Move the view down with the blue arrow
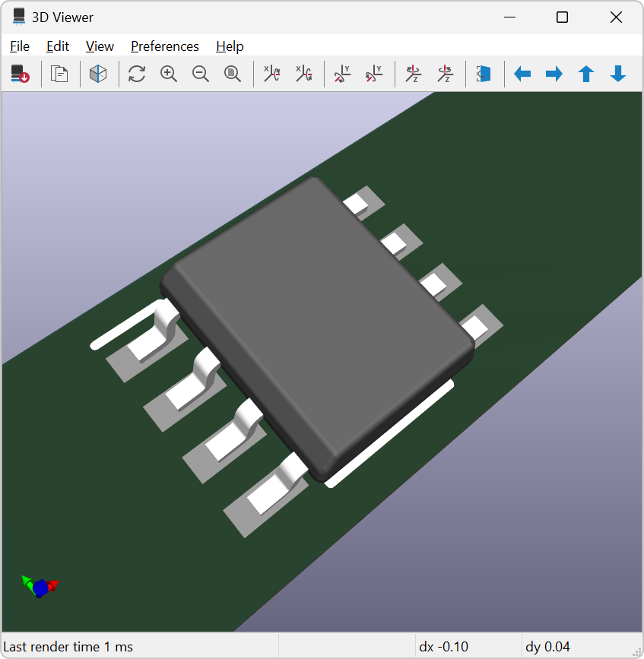This screenshot has height=659, width=644. point(617,74)
